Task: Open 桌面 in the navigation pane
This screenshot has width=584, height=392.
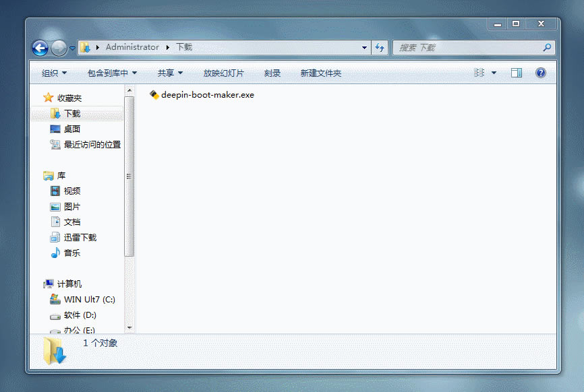Action: point(72,129)
